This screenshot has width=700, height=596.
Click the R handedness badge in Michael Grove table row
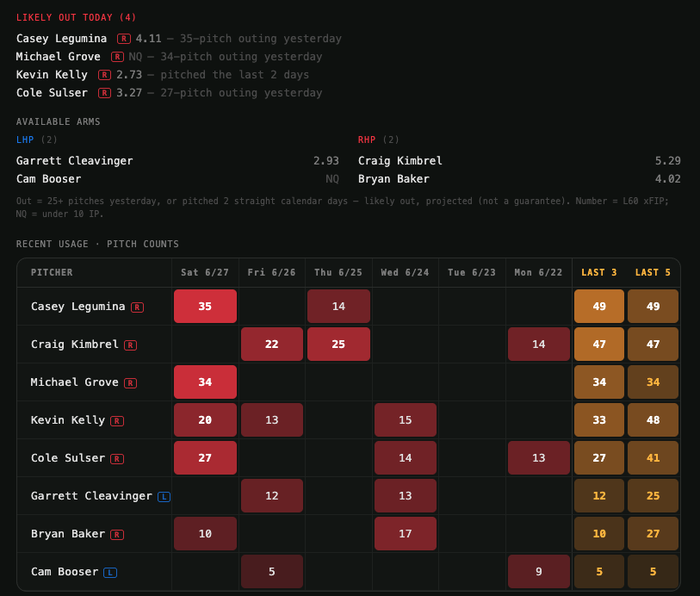click(x=130, y=383)
